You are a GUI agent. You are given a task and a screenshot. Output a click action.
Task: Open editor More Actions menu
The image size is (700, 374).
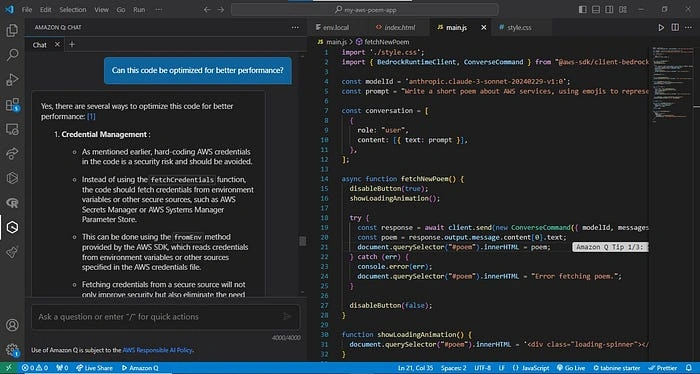point(688,28)
